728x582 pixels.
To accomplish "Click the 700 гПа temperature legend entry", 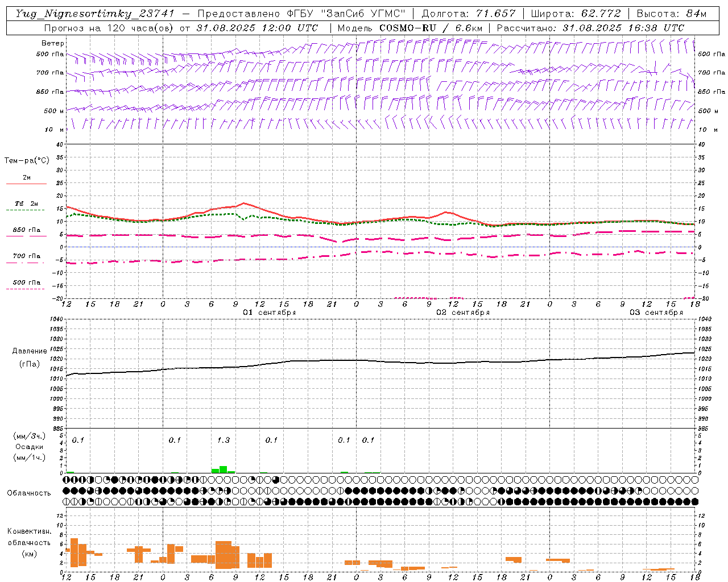I will (x=26, y=256).
